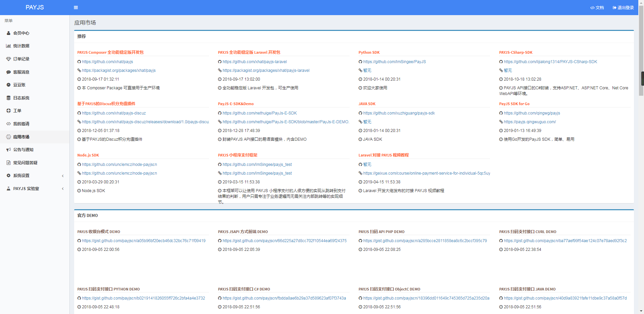Click the 系统设置 gear icon

pyautogui.click(x=9, y=176)
